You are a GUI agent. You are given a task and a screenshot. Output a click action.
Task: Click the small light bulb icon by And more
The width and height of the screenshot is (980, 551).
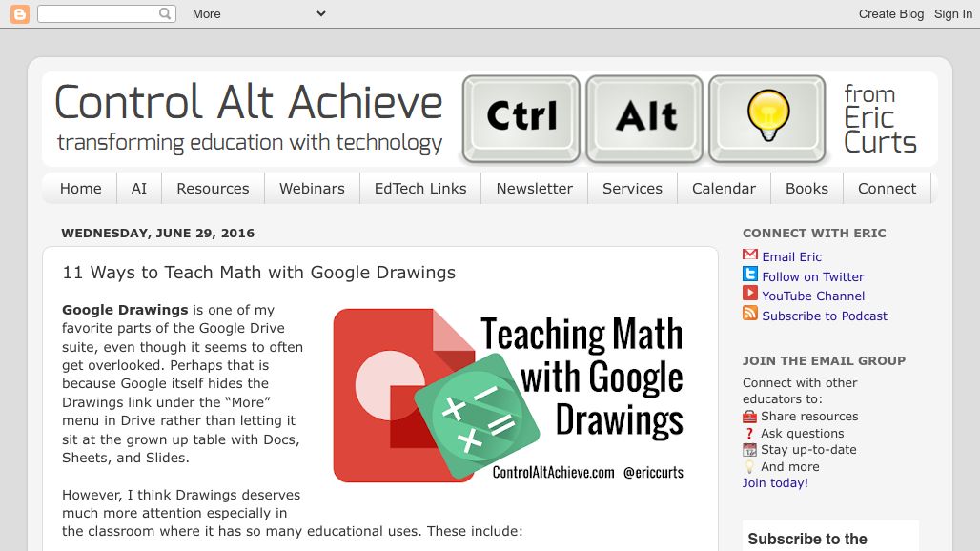point(749,467)
